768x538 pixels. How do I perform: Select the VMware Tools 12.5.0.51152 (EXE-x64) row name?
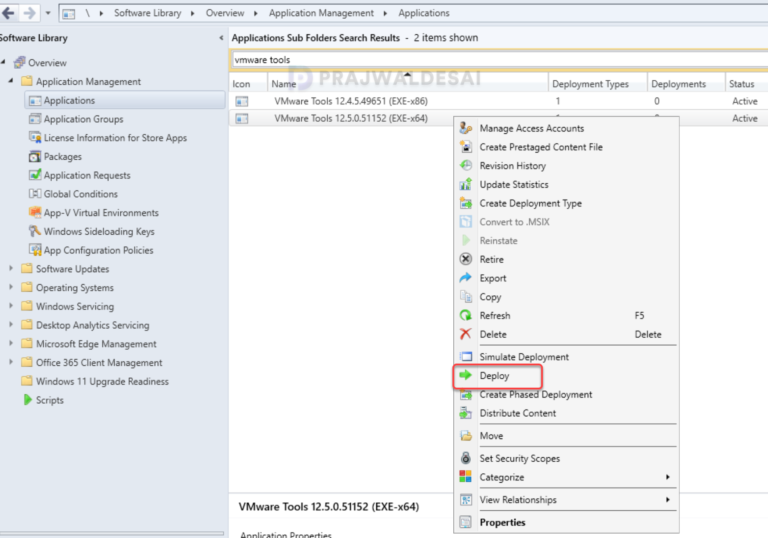[351, 118]
